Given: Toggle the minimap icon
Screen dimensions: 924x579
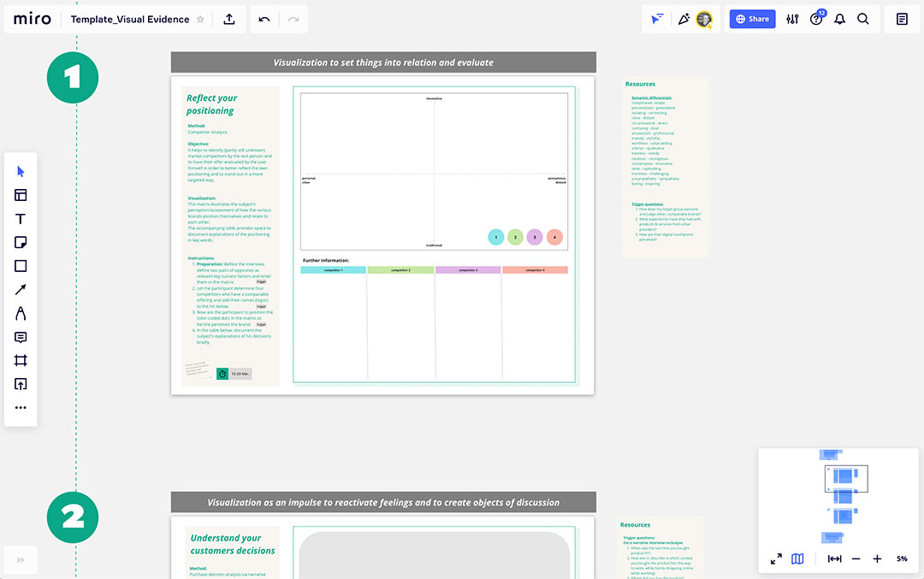Looking at the screenshot, I should [797, 559].
